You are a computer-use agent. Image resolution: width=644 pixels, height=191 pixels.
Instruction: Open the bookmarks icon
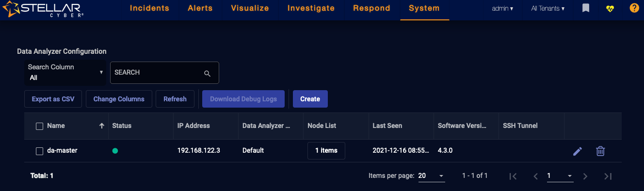[586, 8]
